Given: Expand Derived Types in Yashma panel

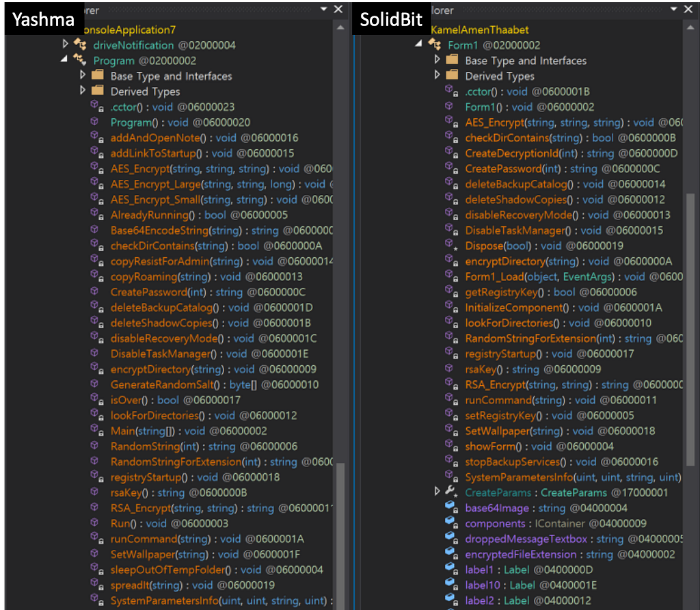Looking at the screenshot, I should click(82, 90).
